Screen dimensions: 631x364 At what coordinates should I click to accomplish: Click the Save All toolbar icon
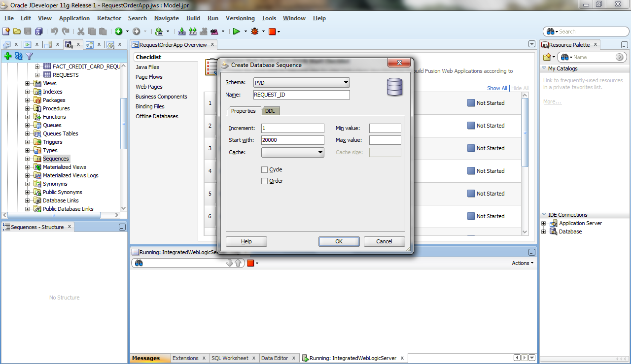tap(38, 32)
